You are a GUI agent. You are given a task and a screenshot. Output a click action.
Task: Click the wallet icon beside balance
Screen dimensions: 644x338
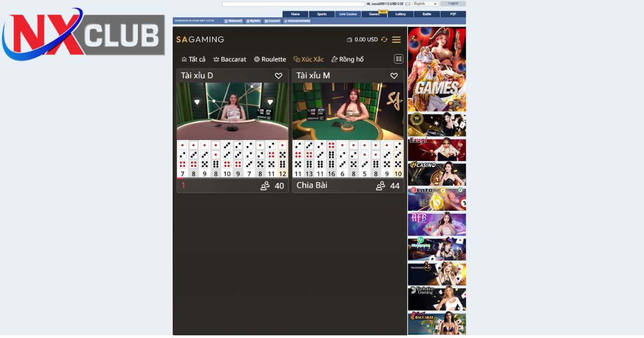(x=349, y=40)
